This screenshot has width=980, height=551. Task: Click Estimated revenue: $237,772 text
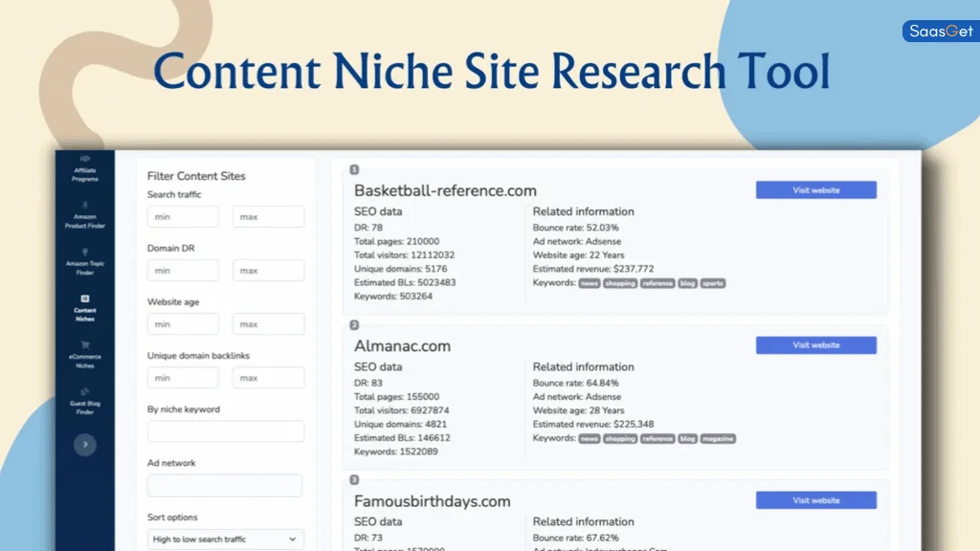(x=593, y=269)
